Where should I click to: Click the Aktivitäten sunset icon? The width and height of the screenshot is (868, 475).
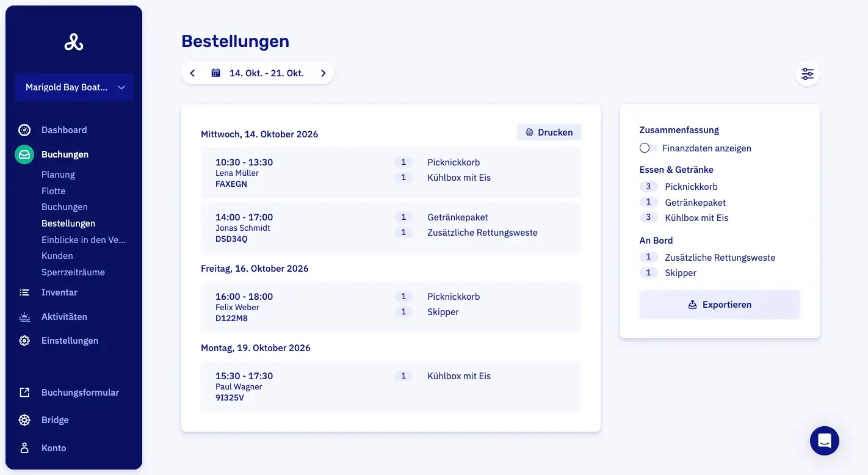pyautogui.click(x=24, y=317)
